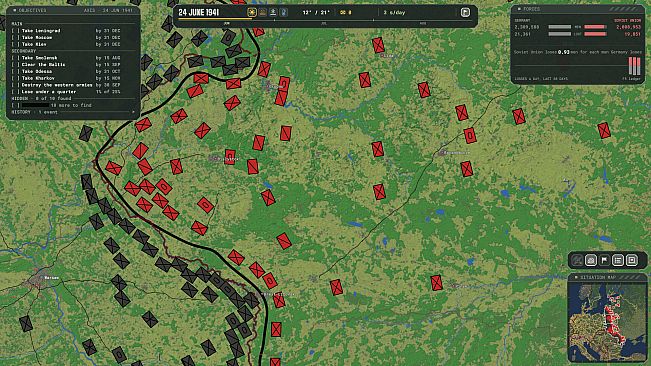The width and height of the screenshot is (651, 366).
Task: Click the Soviet unit near Riga label
Action: [x=378, y=45]
